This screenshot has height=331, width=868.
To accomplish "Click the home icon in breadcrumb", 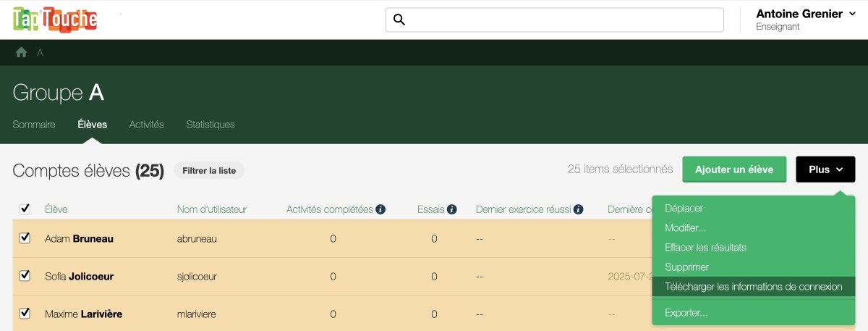I will pyautogui.click(x=22, y=52).
